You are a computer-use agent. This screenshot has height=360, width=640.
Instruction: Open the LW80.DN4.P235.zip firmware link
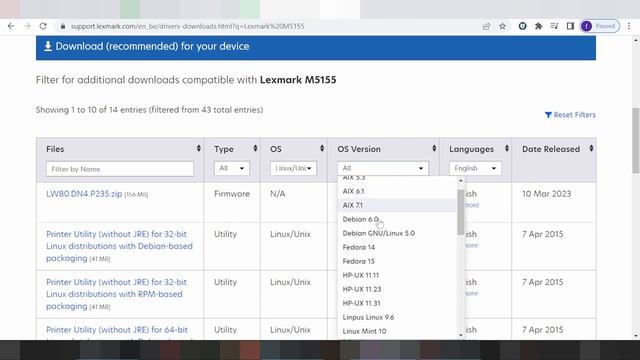pos(84,194)
